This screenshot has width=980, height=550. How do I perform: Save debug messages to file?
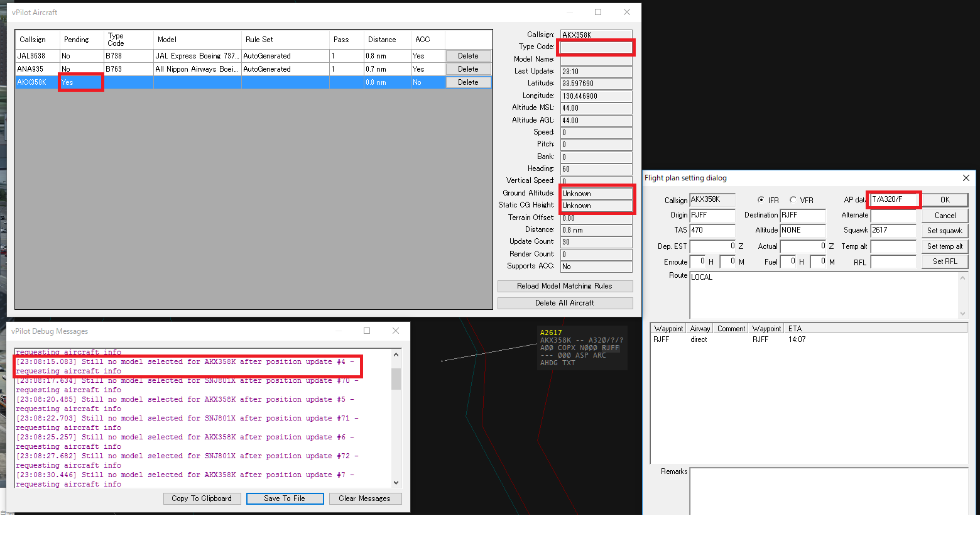tap(285, 498)
